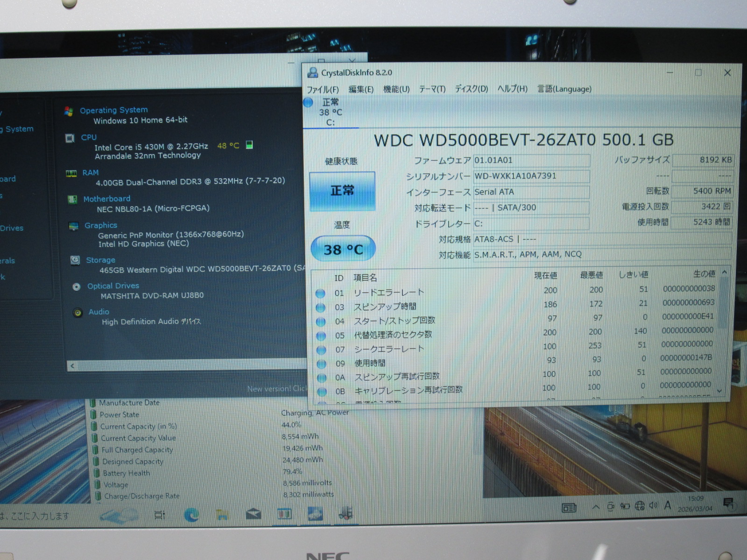Open the Operating System link in Speccy
Viewport: 747px width, 560px height.
(x=113, y=110)
